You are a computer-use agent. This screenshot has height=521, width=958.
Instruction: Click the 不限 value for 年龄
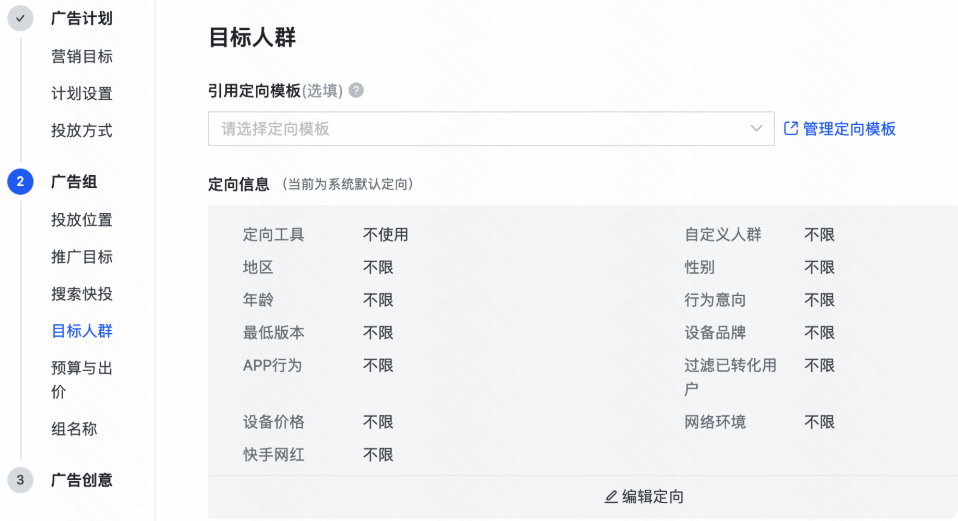(x=378, y=300)
